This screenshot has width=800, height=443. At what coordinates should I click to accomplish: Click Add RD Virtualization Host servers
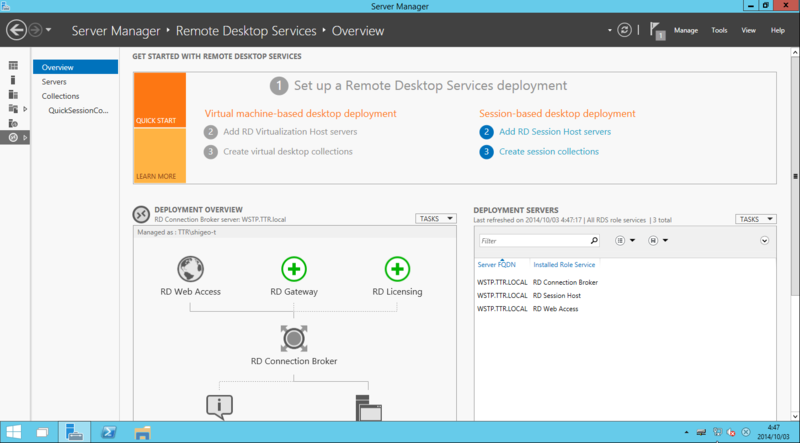pyautogui.click(x=290, y=132)
